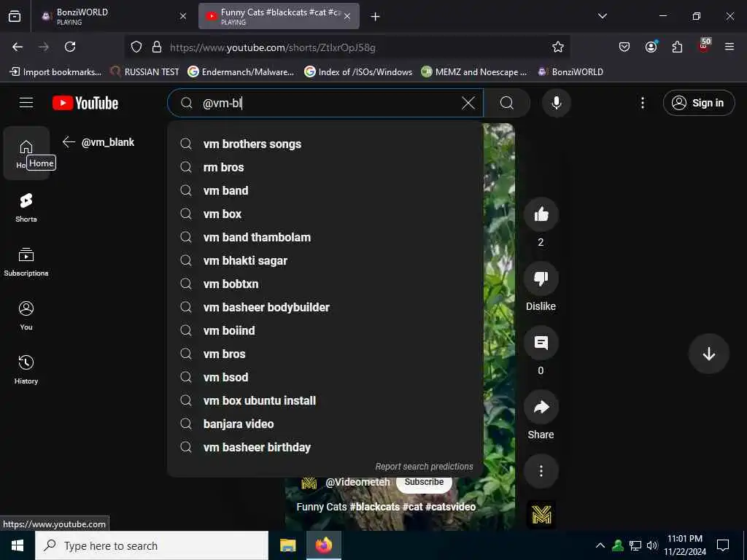The width and height of the screenshot is (747, 560).
Task: Close the Funny Cats YouTube tab
Action: [x=347, y=16]
